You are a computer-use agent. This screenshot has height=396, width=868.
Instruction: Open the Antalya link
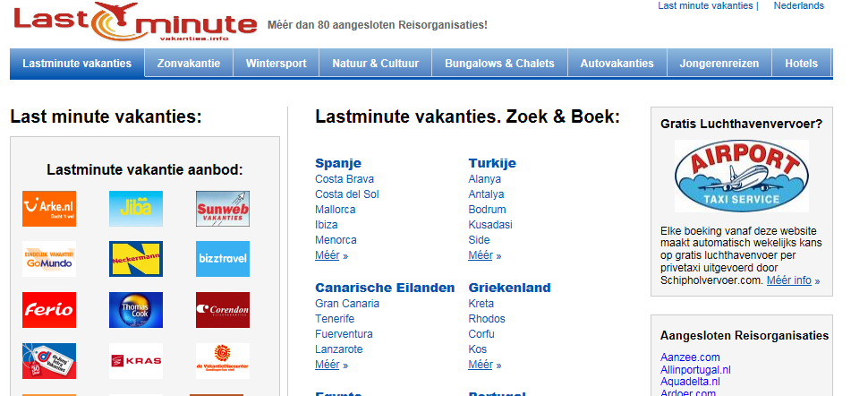click(x=486, y=194)
